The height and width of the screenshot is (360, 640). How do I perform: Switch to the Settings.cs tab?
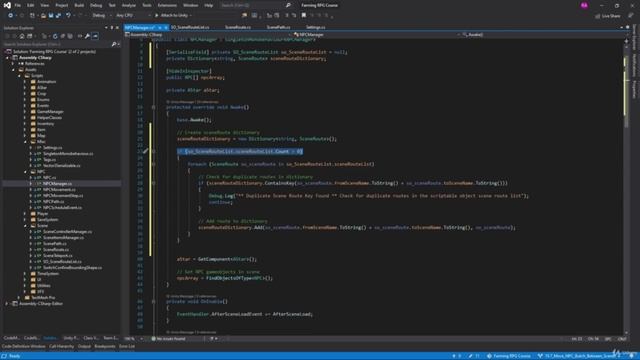coord(316,27)
